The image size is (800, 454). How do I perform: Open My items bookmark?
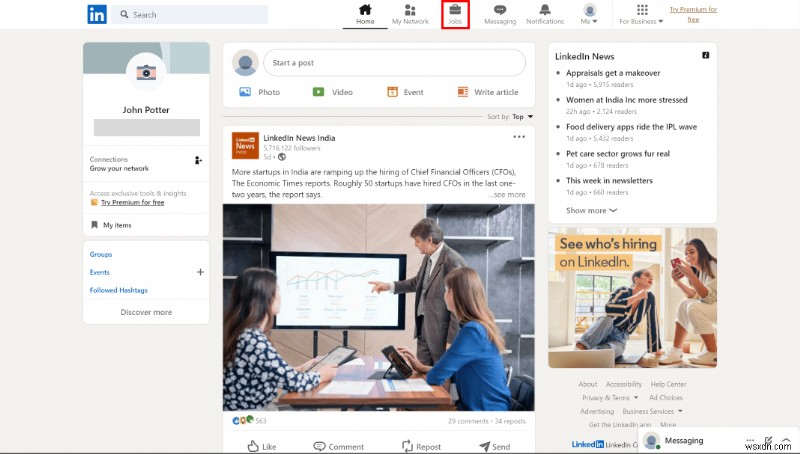coord(112,225)
